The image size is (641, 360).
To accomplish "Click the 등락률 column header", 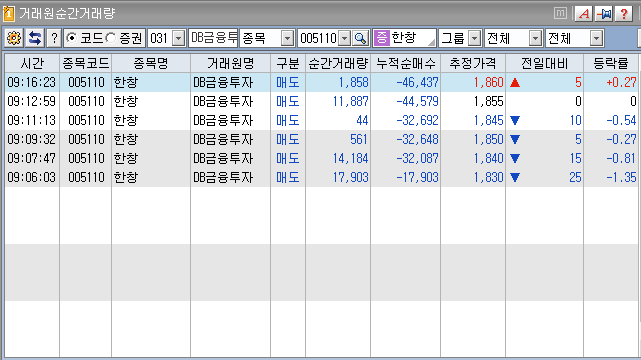I will 611,63.
